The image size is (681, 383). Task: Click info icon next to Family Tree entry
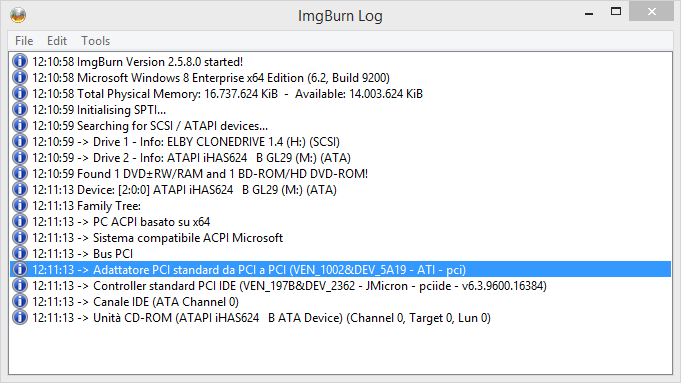20,205
